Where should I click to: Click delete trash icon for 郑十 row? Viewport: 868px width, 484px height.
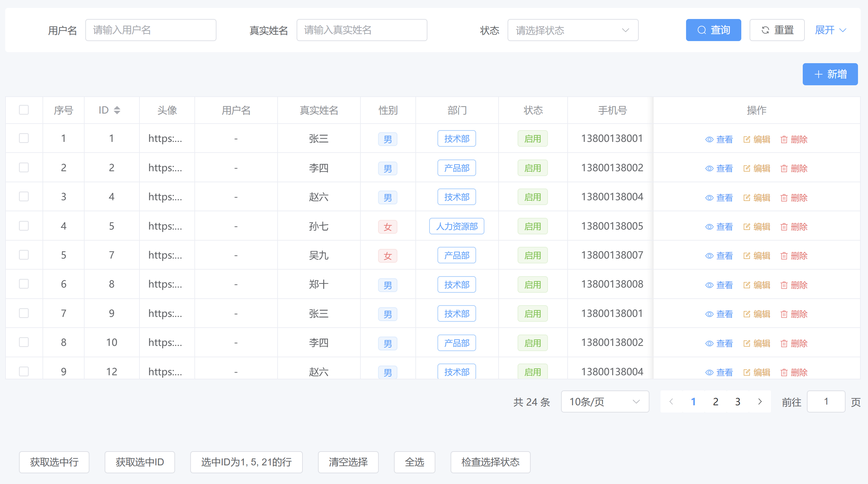(784, 285)
